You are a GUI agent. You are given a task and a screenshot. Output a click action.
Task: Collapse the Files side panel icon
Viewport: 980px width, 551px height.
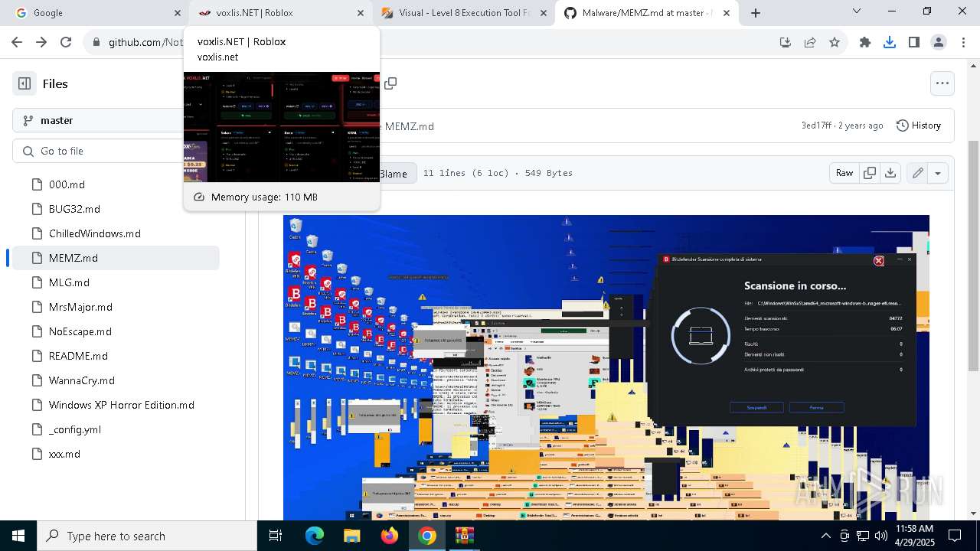(x=24, y=83)
